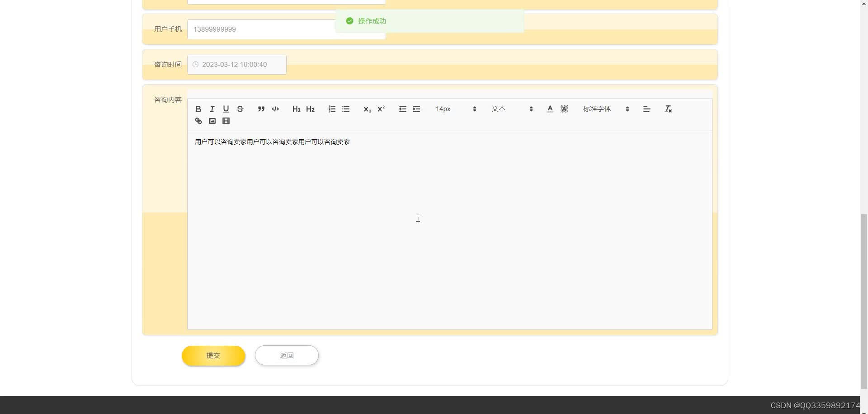Viewport: 868px width, 414px height.
Task: Apply Heading 1 style
Action: [x=296, y=109]
